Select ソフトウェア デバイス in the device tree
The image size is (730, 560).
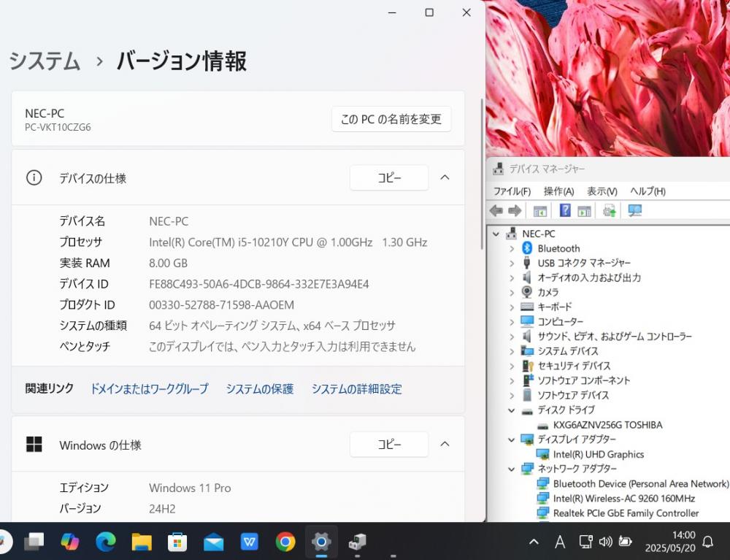(x=573, y=395)
